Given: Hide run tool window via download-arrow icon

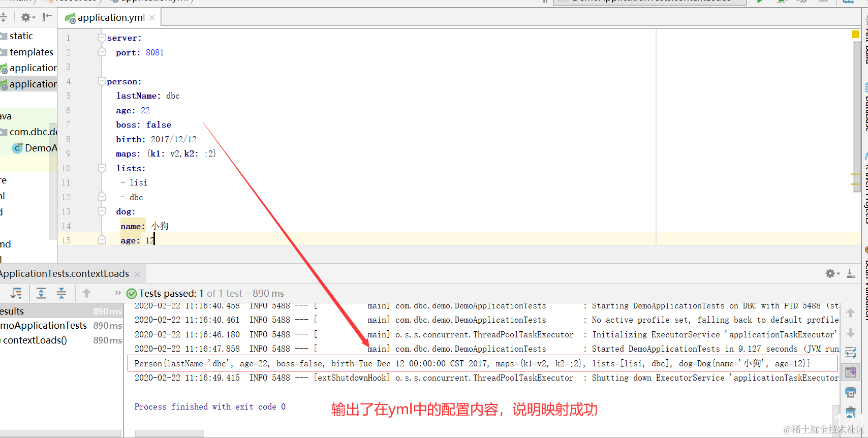Looking at the screenshot, I should 851,274.
